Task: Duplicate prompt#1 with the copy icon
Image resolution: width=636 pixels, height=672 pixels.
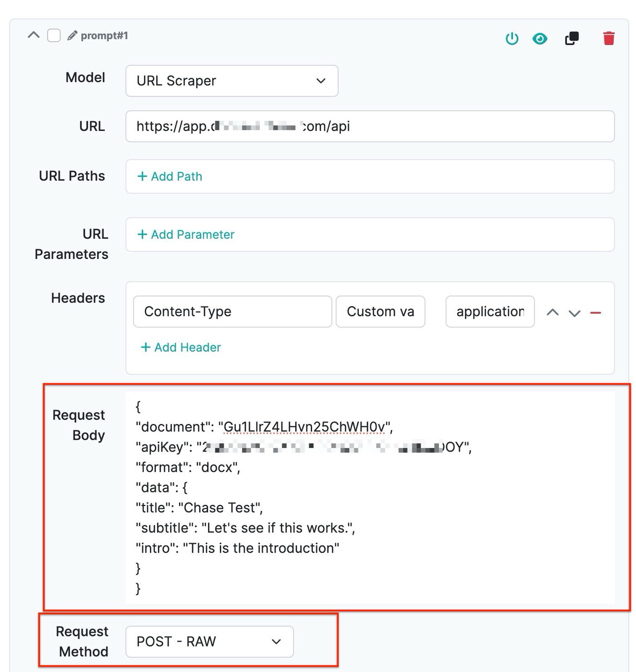Action: (x=571, y=39)
